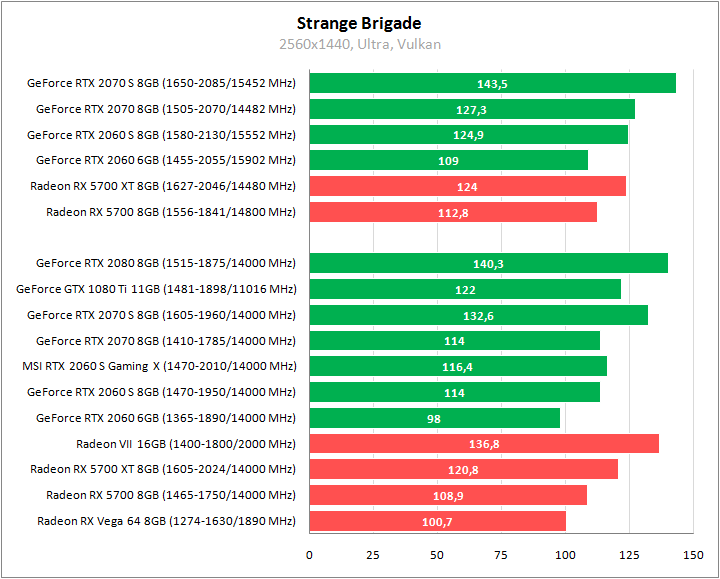Click the green bar showing 132,6
The image size is (720, 579).
click(x=478, y=315)
